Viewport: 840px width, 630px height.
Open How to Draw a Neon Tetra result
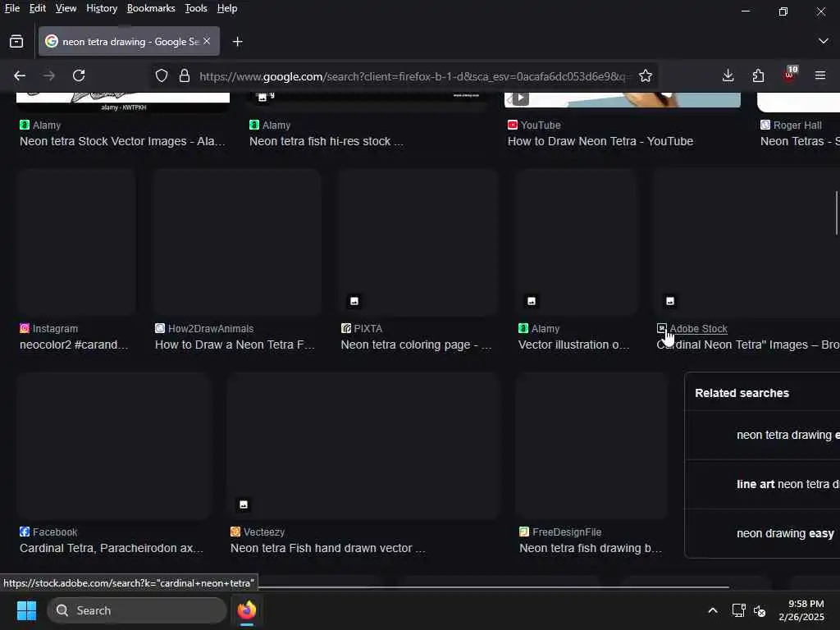(x=235, y=345)
